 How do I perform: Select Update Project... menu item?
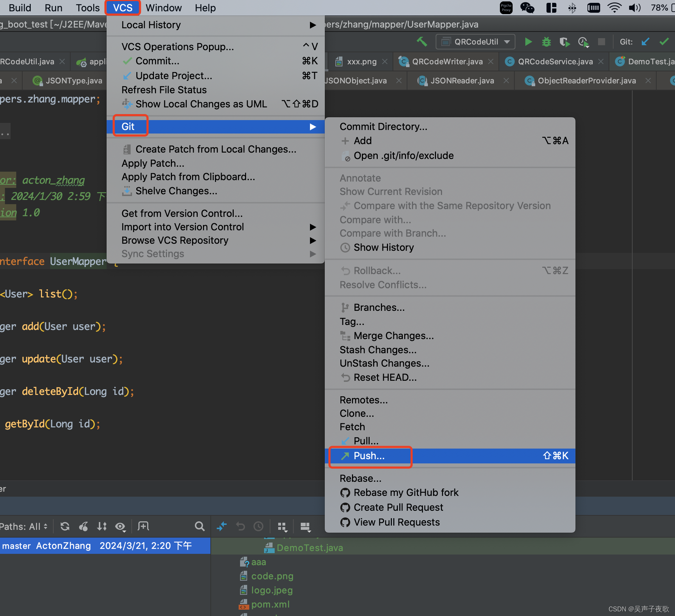[x=215, y=76]
